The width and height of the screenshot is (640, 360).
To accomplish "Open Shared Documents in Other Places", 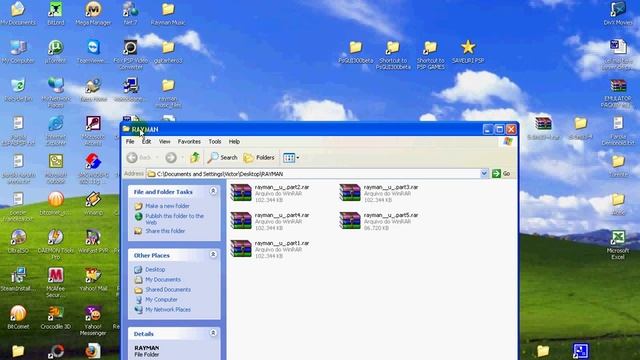I will tap(168, 289).
